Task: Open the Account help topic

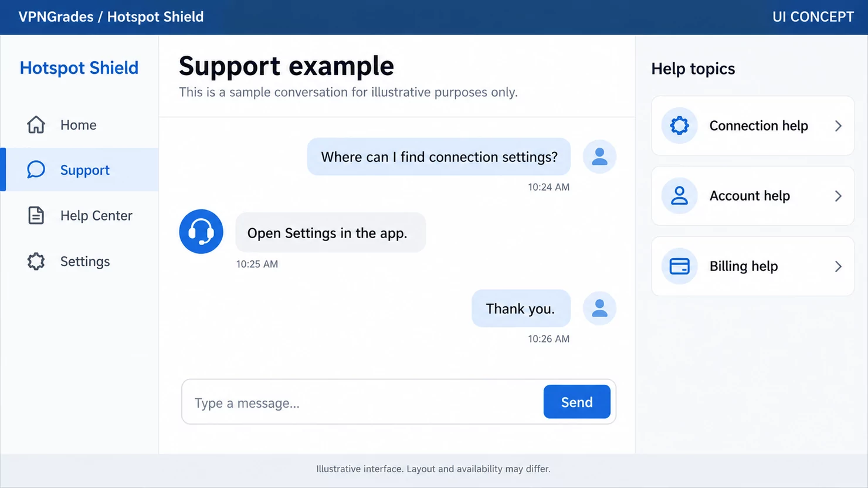Action: 753,196
